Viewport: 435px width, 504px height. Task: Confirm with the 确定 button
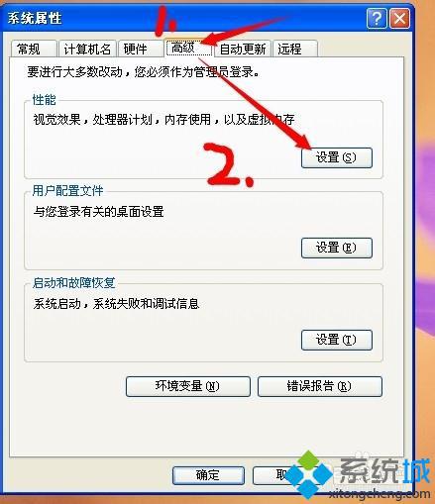tap(208, 475)
